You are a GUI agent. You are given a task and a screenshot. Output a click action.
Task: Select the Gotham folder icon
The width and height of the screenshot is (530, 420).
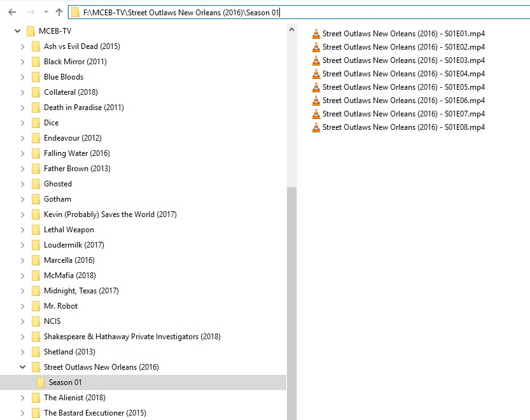36,199
